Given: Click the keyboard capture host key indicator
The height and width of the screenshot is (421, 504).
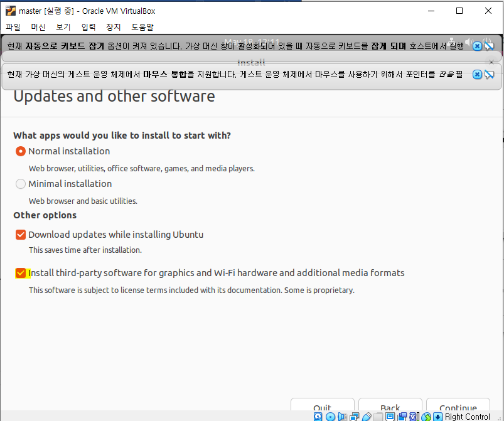Looking at the screenshot, I should click(x=438, y=417).
